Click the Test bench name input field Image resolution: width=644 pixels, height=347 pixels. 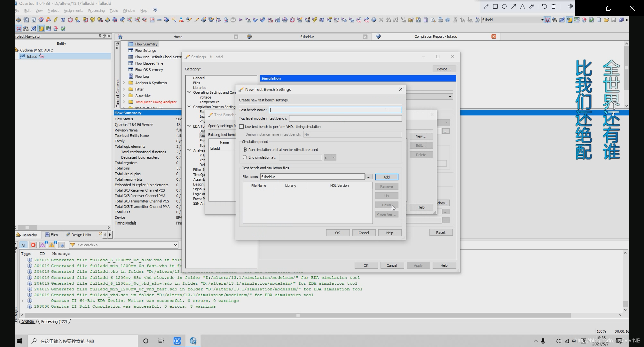point(335,110)
